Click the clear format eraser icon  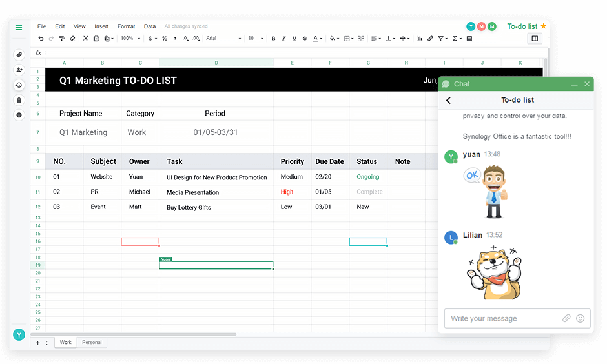pos(72,39)
